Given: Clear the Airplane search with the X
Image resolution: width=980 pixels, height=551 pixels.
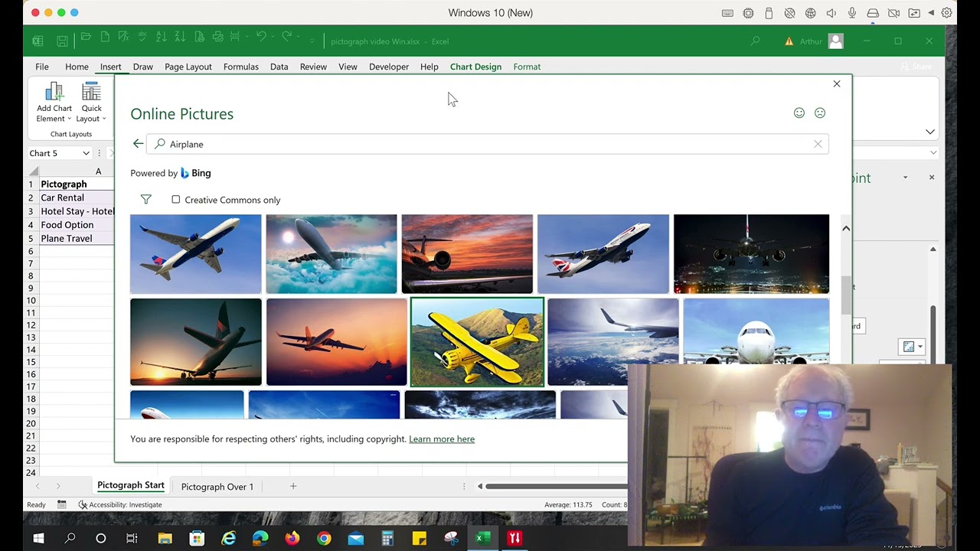Looking at the screenshot, I should point(818,144).
